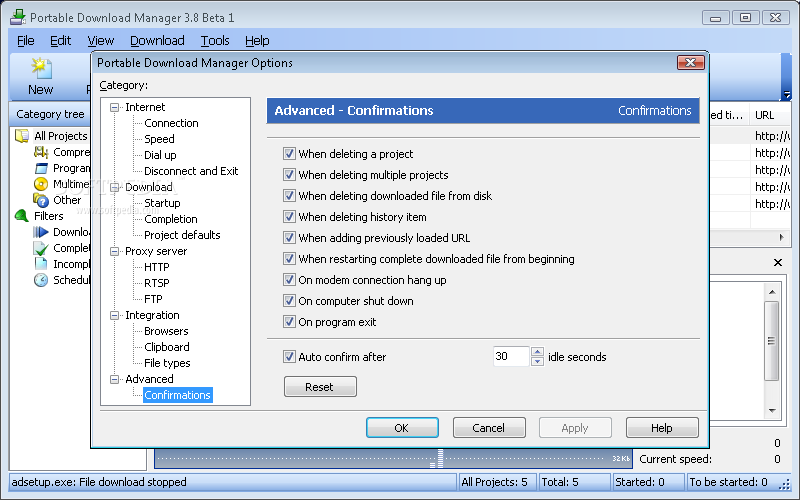
Task: Toggle When restarting complete downloaded file checkbox
Action: (289, 259)
